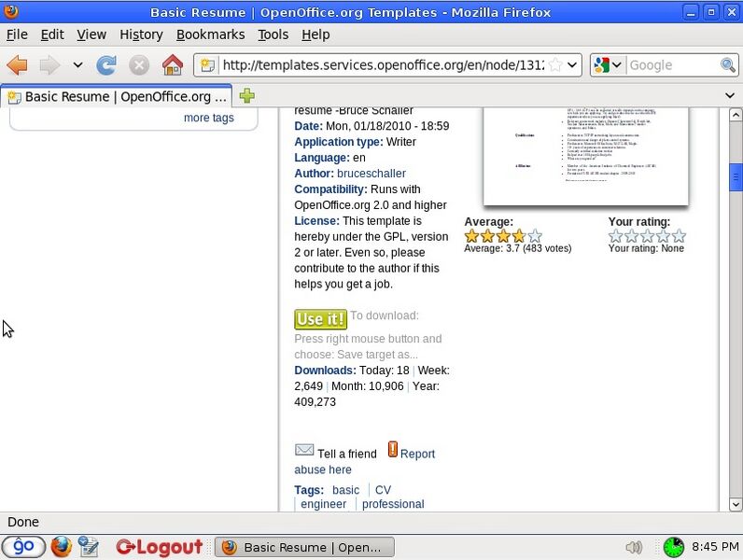Screen dimensions: 743x560
Task: Open a new tab with the plus icon
Action: (246, 96)
